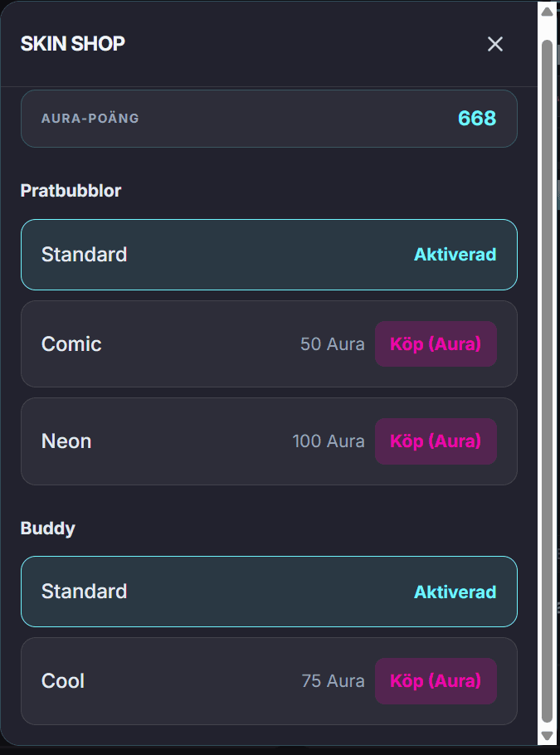Click Aktiverad status in Pratbubblor section
The height and width of the screenshot is (755, 560).
tap(455, 255)
